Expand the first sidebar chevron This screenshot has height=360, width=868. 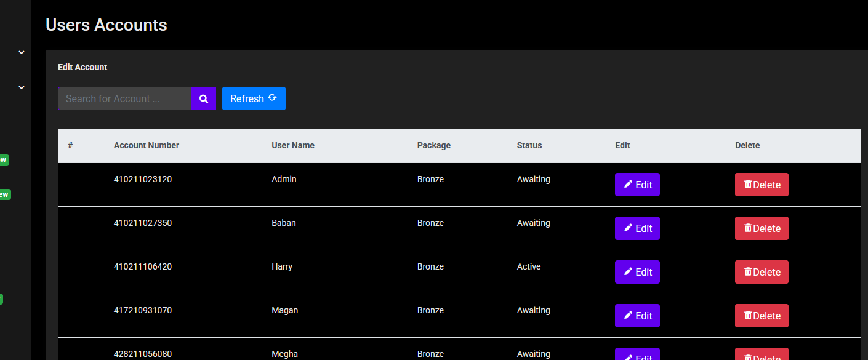pyautogui.click(x=22, y=52)
